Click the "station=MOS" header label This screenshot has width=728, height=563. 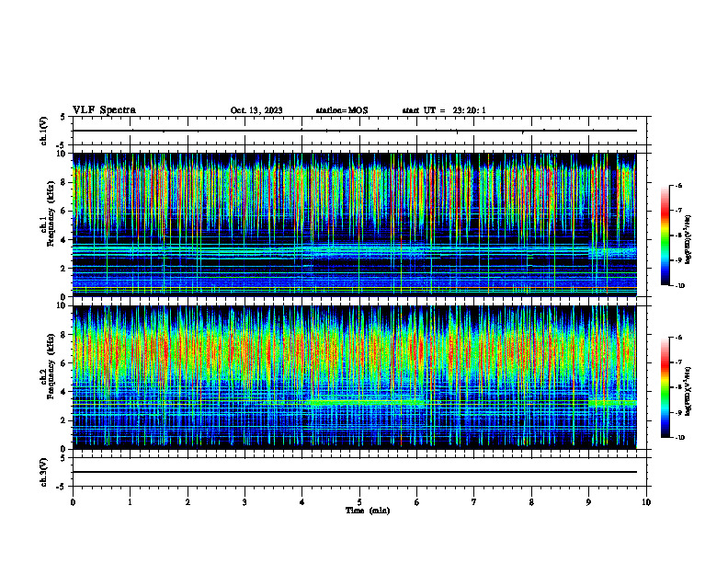(342, 110)
